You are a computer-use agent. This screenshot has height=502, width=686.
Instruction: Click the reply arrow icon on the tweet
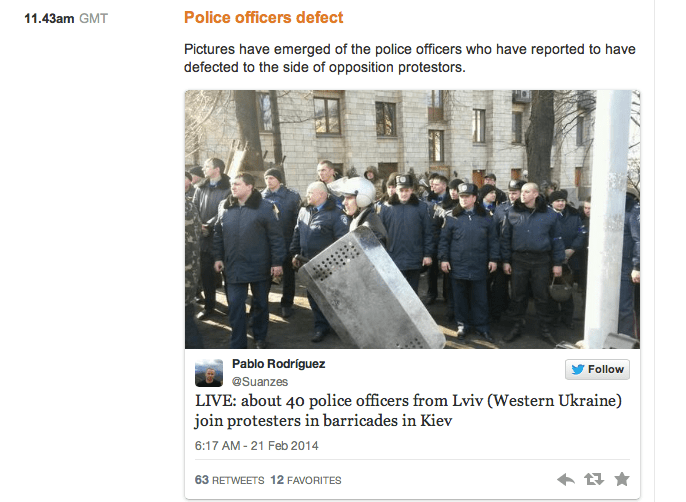(x=566, y=480)
